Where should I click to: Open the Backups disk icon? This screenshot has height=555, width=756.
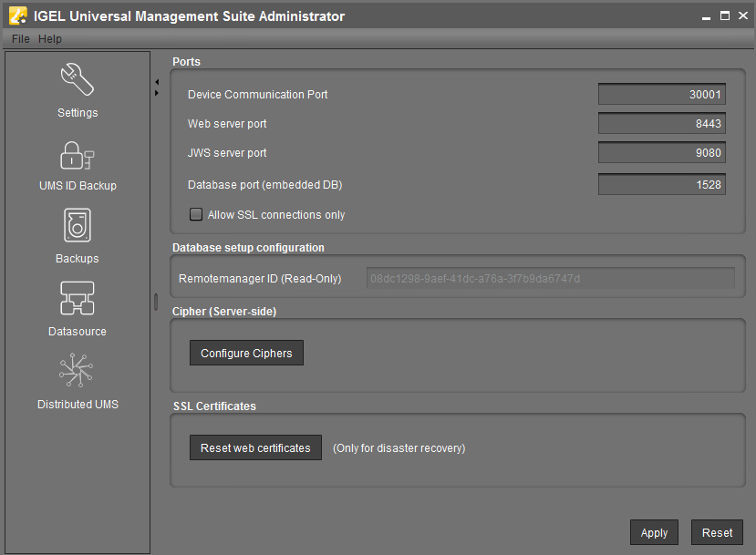(78, 226)
